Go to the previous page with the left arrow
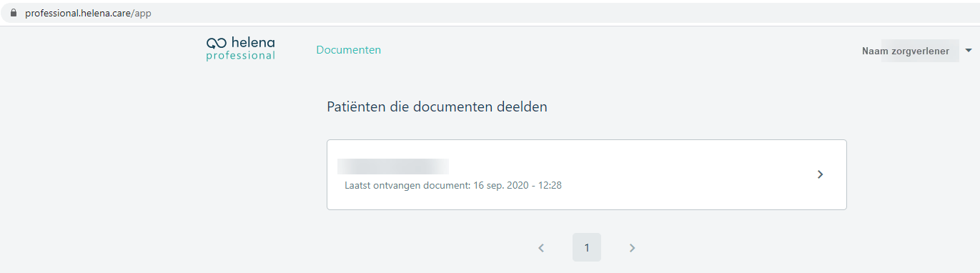The width and height of the screenshot is (980, 273). click(x=541, y=248)
